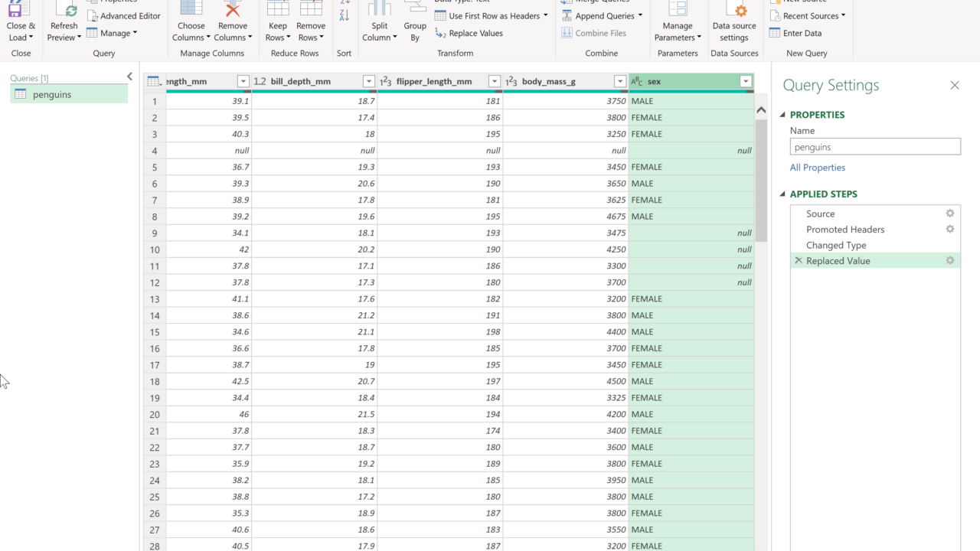Open the sex column filter dropdown
980x551 pixels.
tap(745, 82)
